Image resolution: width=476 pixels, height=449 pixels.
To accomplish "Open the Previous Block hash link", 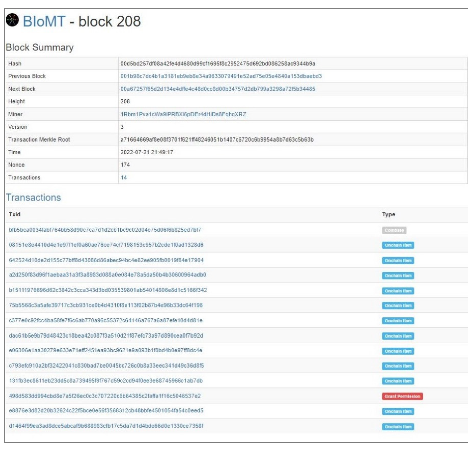I will pos(221,76).
